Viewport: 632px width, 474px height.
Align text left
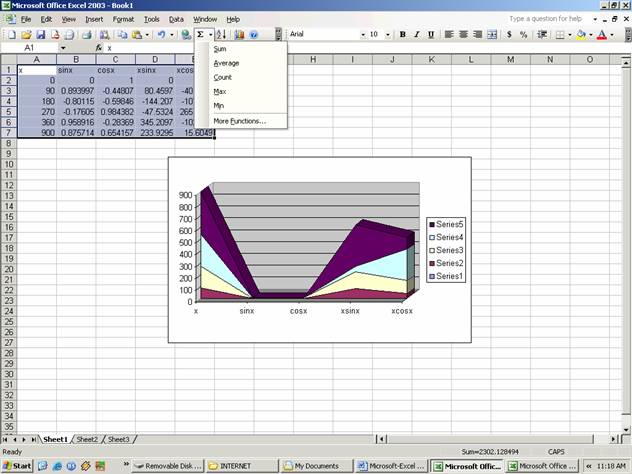(449, 35)
